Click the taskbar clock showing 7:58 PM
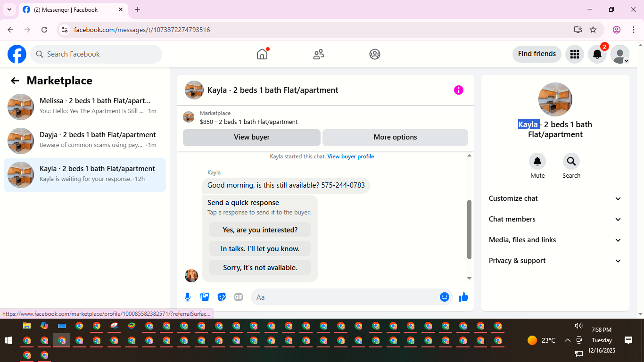Viewport: 644px width, 362px height. 602,330
